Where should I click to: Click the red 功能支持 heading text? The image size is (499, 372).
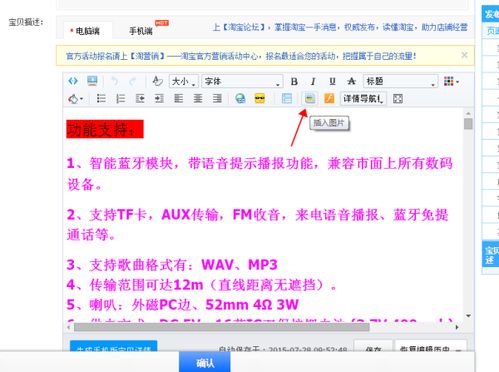coord(105,129)
